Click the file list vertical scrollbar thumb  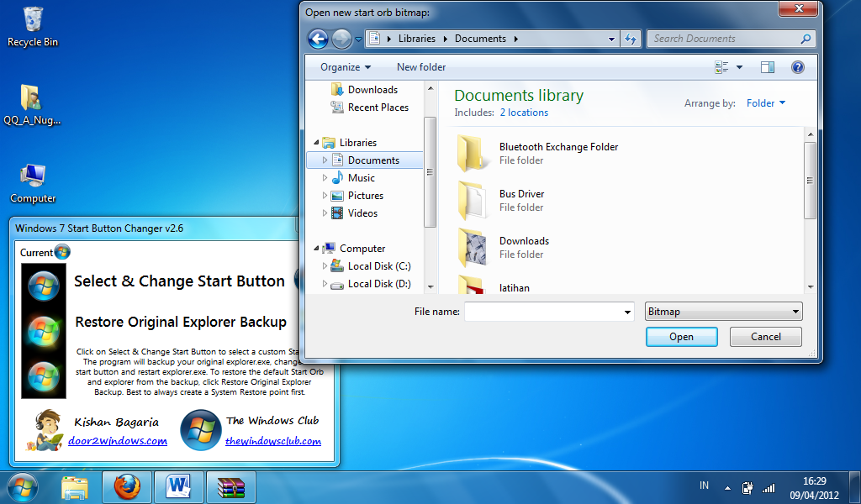[810, 181]
